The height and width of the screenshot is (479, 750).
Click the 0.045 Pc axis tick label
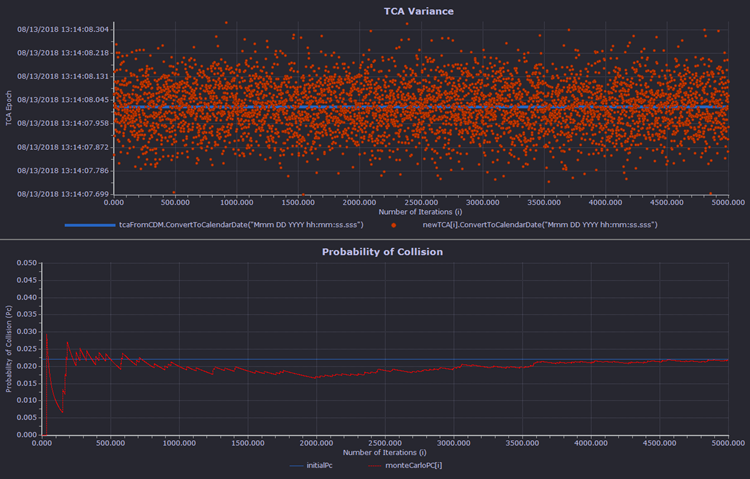click(x=27, y=280)
